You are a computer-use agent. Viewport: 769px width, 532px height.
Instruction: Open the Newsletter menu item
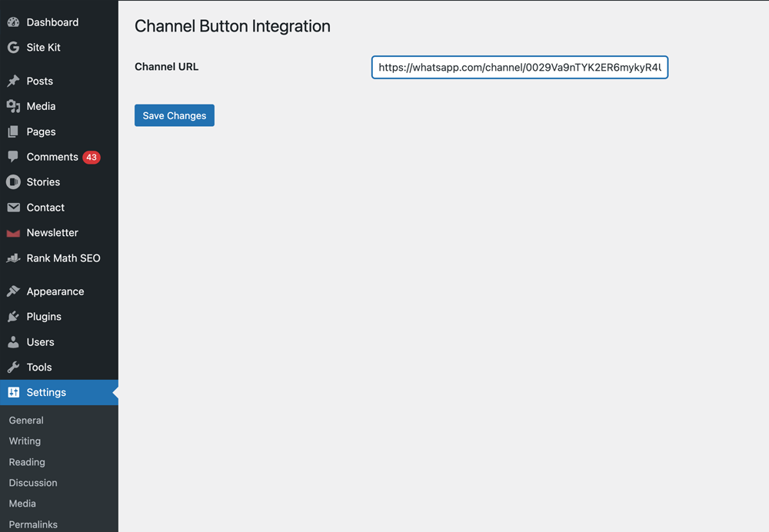click(x=59, y=233)
